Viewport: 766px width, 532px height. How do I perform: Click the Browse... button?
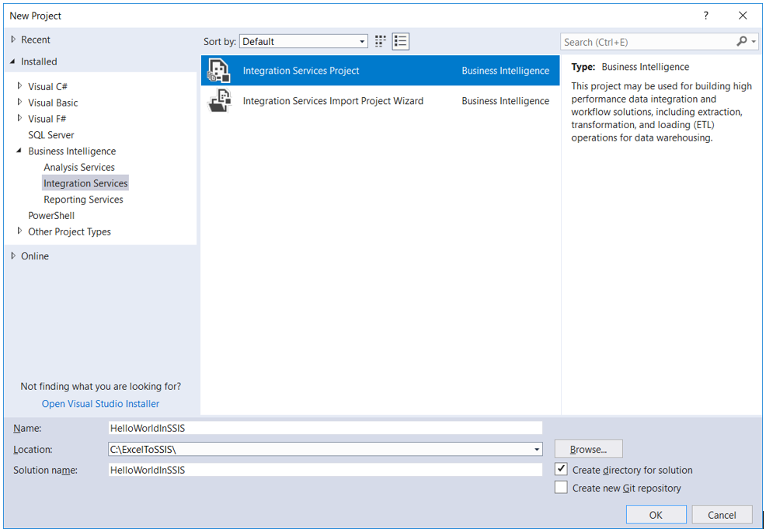point(589,449)
